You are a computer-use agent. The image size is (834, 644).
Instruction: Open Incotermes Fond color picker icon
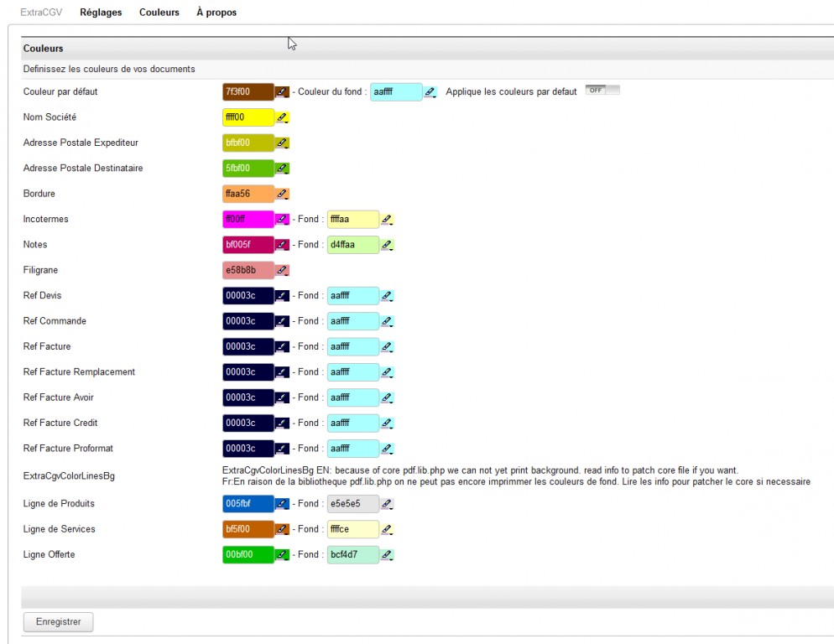pos(387,220)
